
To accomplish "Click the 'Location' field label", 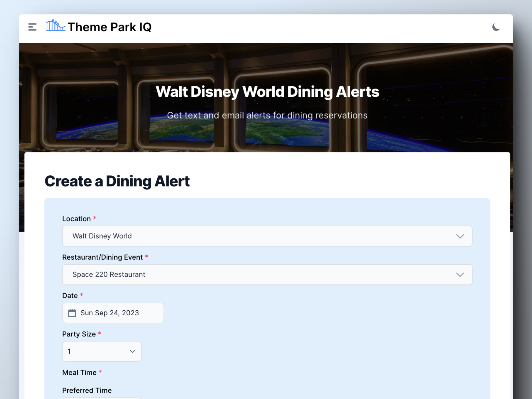I will 76,219.
